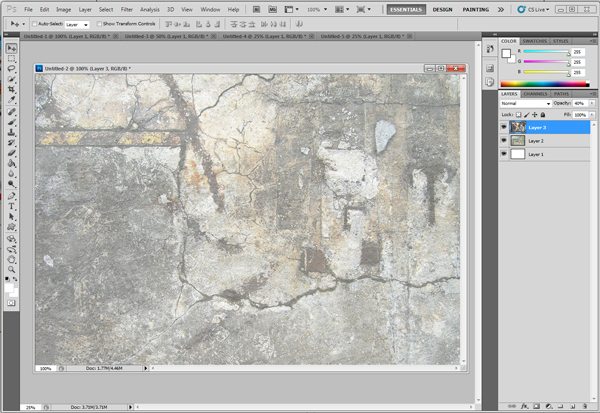Click the layer Opacity value field

pyautogui.click(x=578, y=103)
